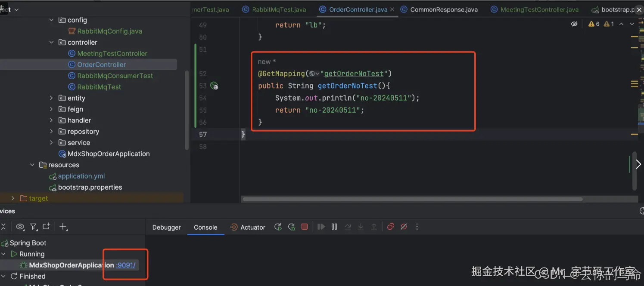Expand the target folder
Viewport: 644px width, 286px height.
point(12,198)
